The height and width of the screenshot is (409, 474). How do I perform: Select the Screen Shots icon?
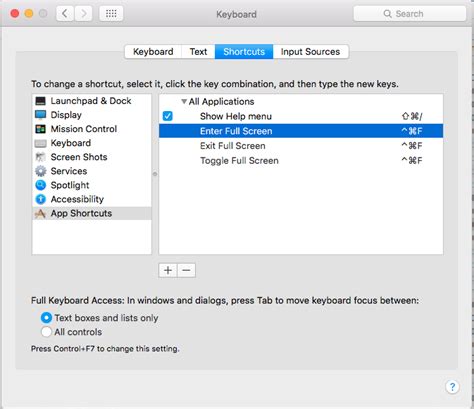pyautogui.click(x=40, y=157)
